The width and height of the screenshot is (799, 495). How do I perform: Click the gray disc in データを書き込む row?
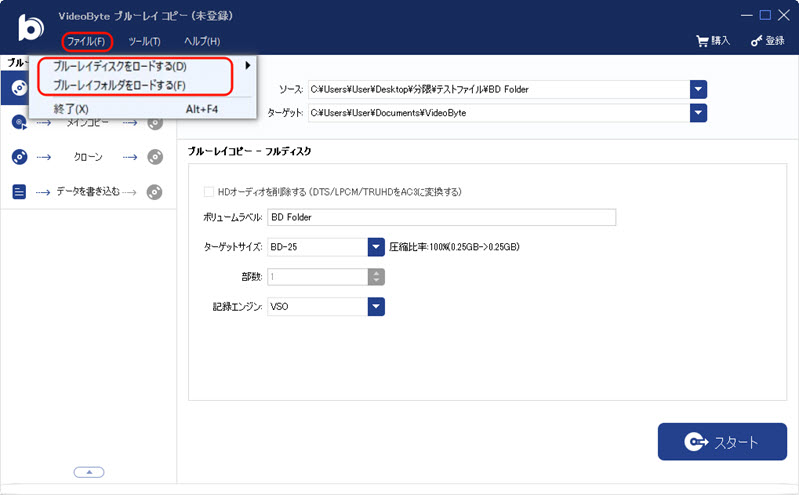[154, 192]
